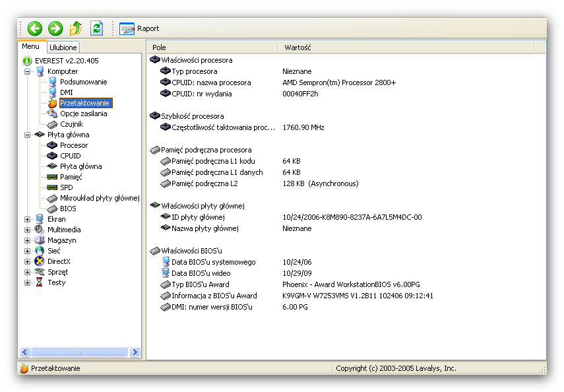The height and width of the screenshot is (392, 564).
Task: Switch to the Menu tab
Action: point(31,47)
